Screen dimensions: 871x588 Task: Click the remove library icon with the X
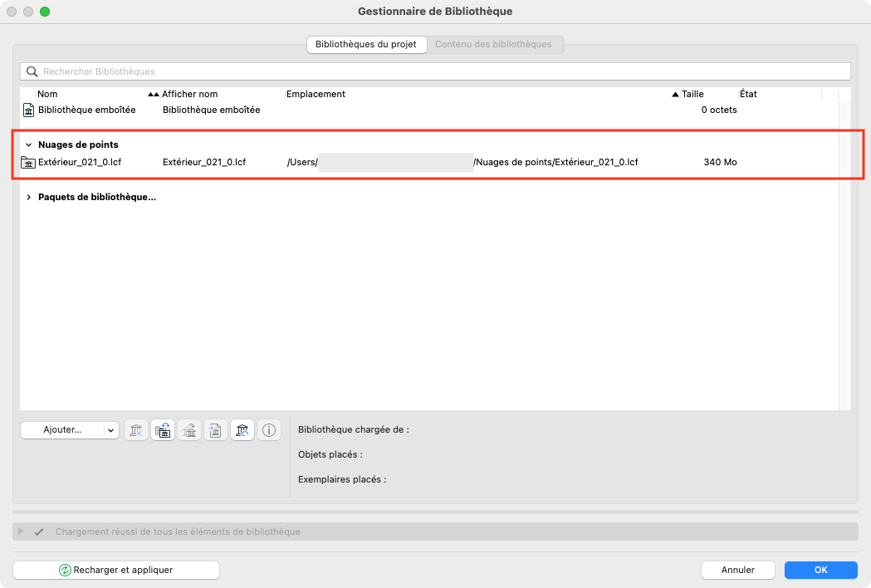pyautogui.click(x=136, y=430)
